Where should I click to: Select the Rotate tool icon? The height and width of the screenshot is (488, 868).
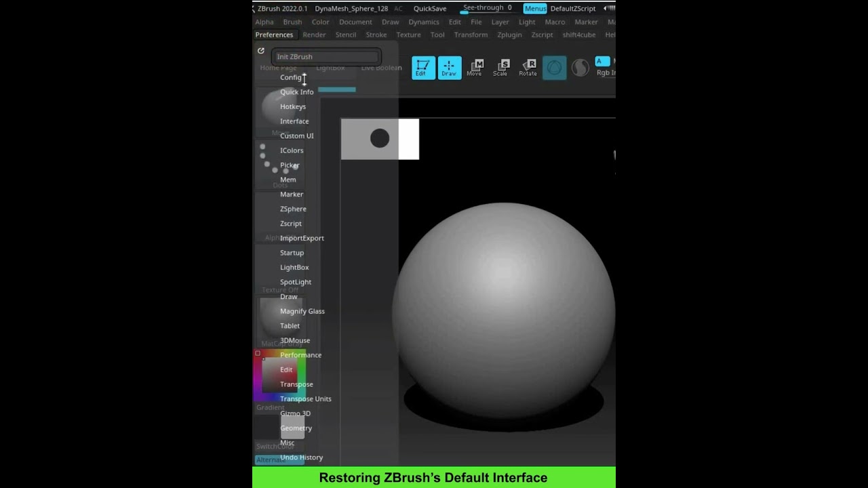[x=528, y=68]
